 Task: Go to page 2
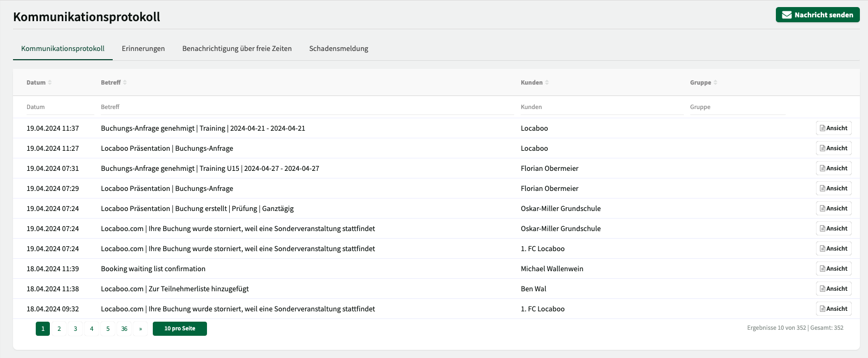pyautogui.click(x=59, y=329)
